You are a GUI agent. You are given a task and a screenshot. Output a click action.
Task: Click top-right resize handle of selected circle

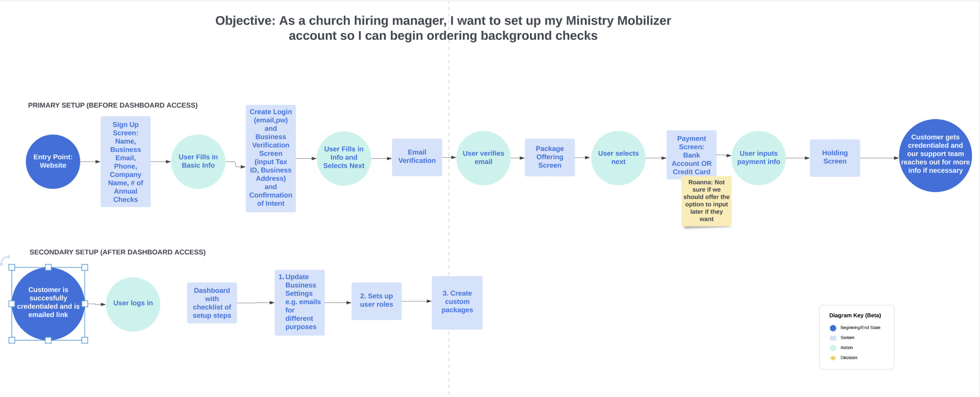pos(85,267)
